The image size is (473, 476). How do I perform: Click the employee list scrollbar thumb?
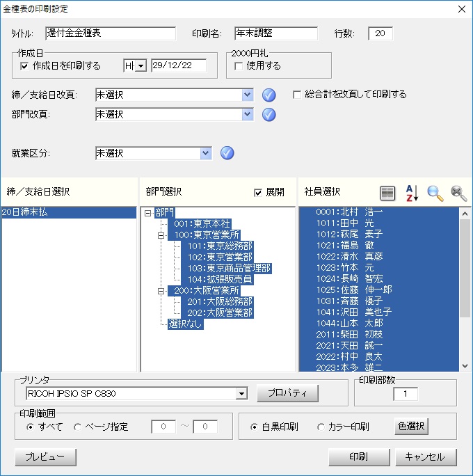(x=465, y=269)
